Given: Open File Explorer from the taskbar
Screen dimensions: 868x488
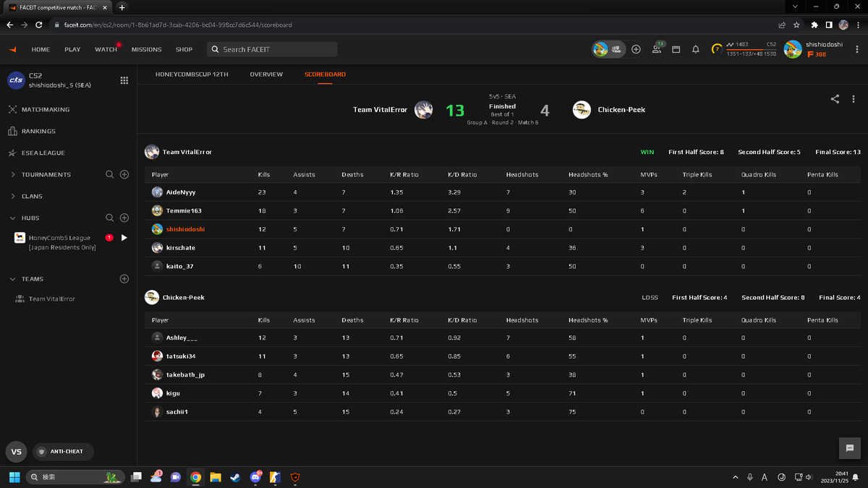Looking at the screenshot, I should pyautogui.click(x=216, y=477).
